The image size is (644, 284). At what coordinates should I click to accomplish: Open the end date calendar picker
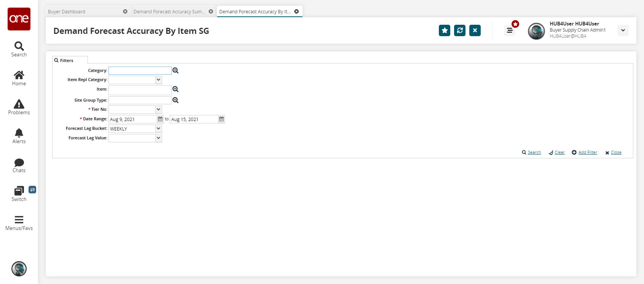[x=222, y=119]
